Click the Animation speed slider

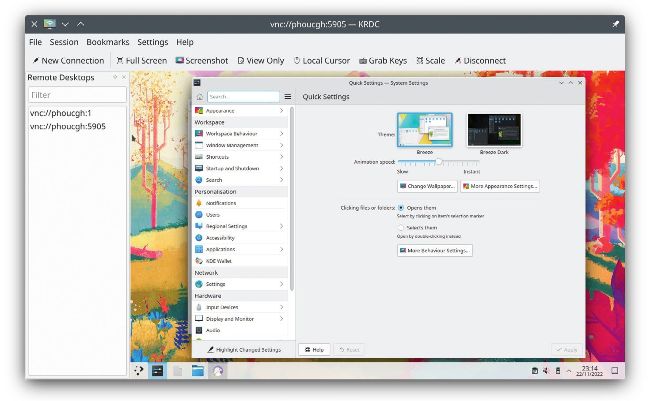pos(438,161)
